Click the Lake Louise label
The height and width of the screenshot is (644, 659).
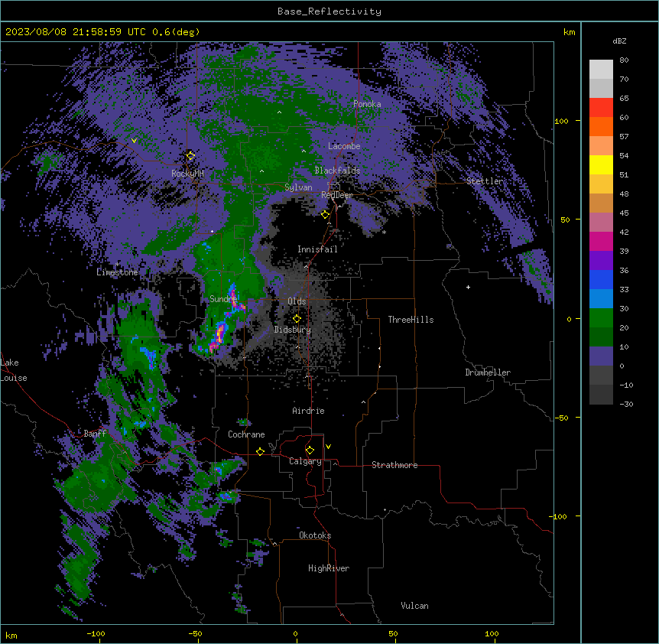[14, 370]
